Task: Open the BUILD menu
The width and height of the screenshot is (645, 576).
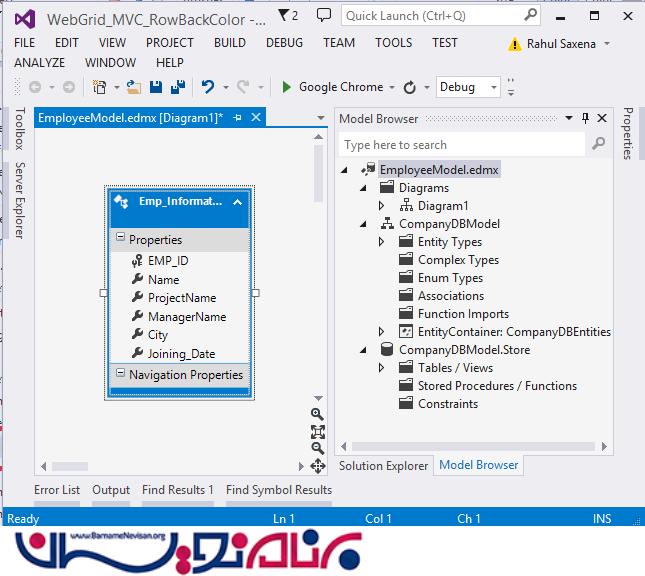Action: [229, 43]
